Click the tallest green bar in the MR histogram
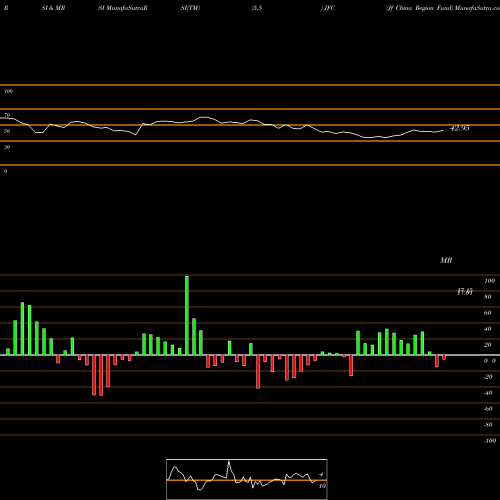Screen dimensions: 500x500 tap(187, 315)
